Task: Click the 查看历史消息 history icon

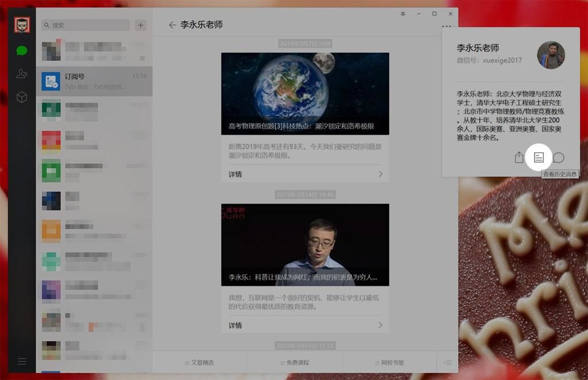Action: coord(539,158)
